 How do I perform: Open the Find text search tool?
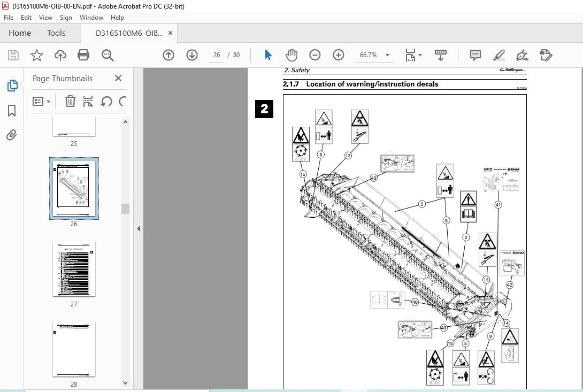coord(108,55)
